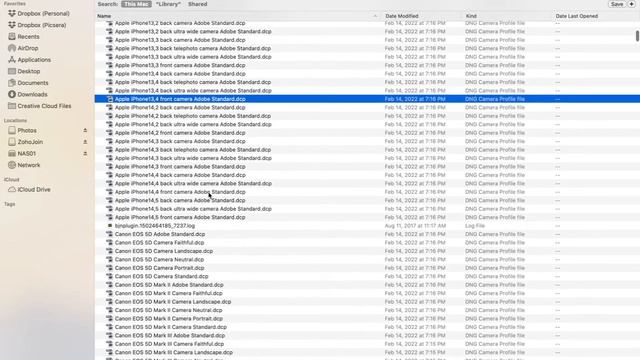This screenshot has width=640, height=360.
Task: Save the current search
Action: coord(617,4)
